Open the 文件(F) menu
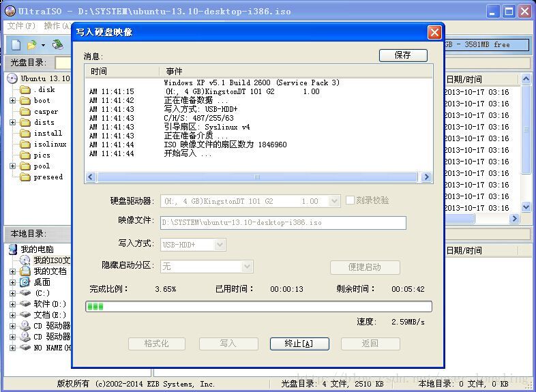The width and height of the screenshot is (536, 392). click(x=21, y=26)
